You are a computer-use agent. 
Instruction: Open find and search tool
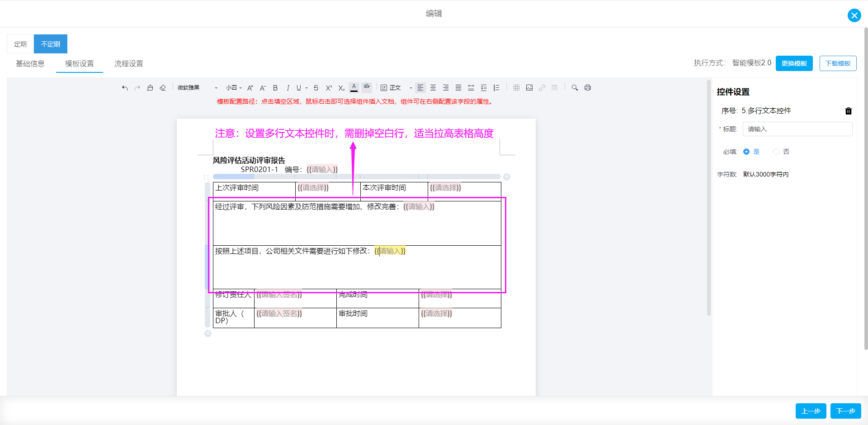click(x=575, y=88)
